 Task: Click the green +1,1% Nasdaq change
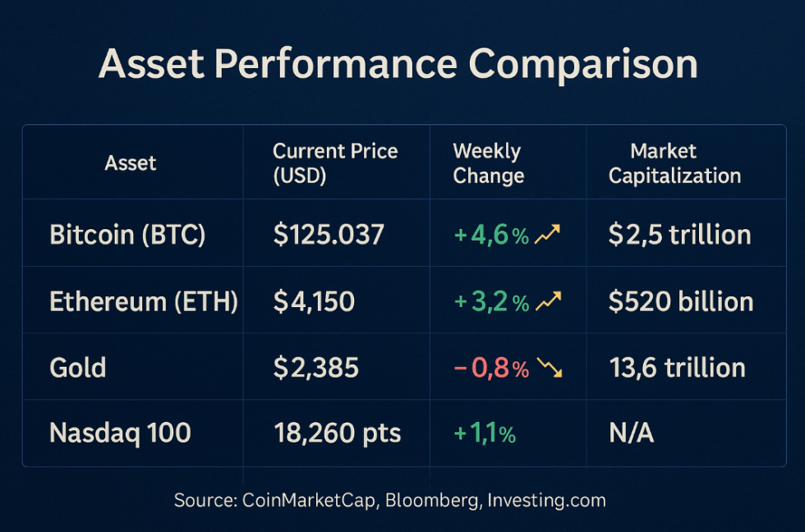pos(485,433)
